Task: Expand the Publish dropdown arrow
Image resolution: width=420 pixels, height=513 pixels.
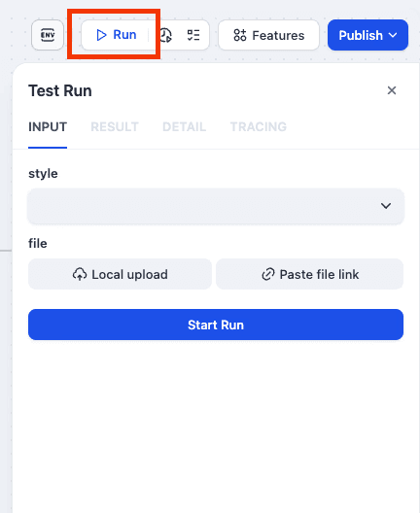Action: 393,35
